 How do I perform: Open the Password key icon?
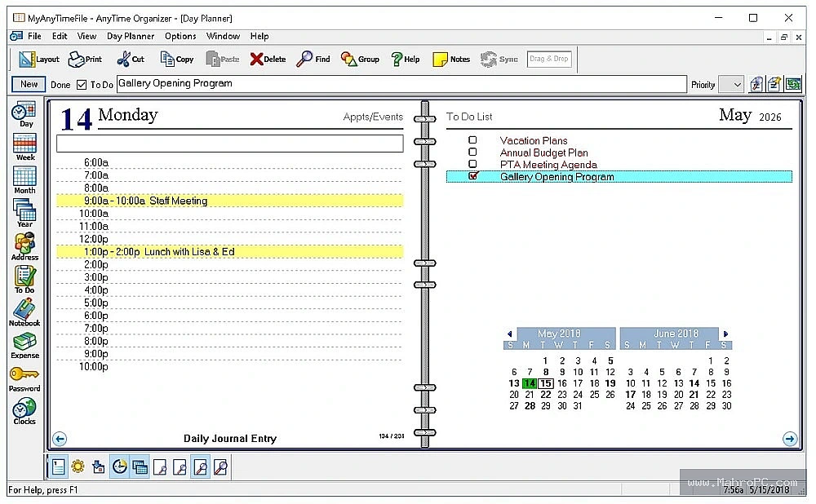point(24,379)
